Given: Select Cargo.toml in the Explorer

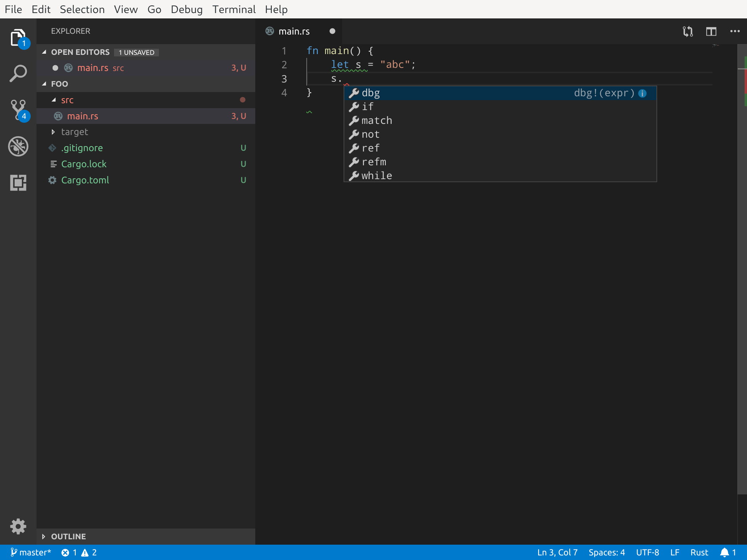Looking at the screenshot, I should [x=85, y=180].
